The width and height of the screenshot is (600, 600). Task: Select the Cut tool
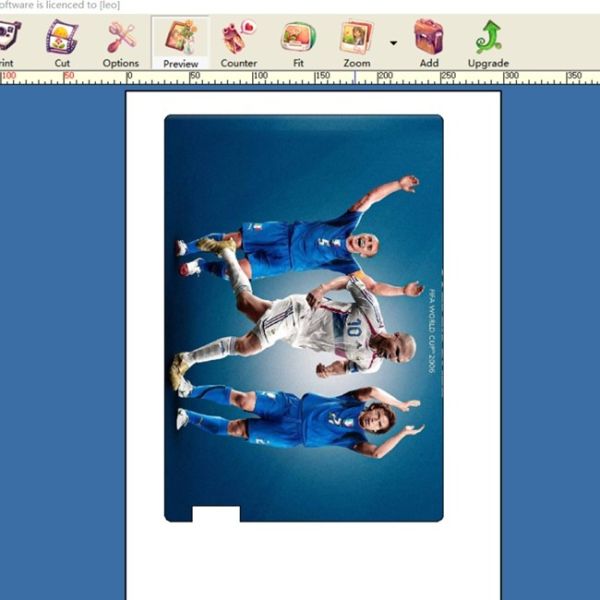62,40
